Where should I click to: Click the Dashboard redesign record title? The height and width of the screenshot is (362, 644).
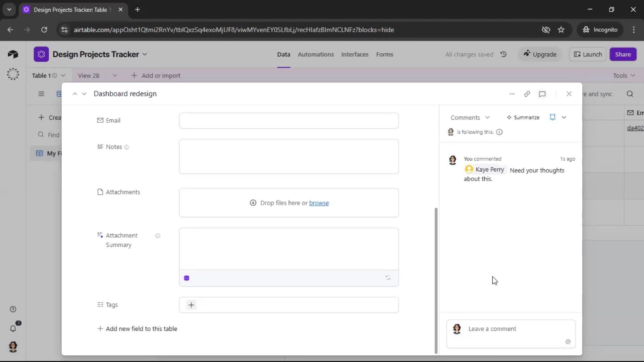pos(125,94)
